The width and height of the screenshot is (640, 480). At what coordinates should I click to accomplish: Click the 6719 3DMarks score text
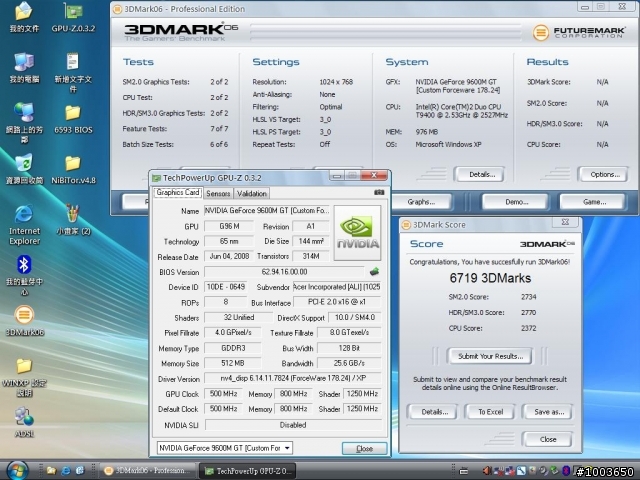tap(490, 278)
